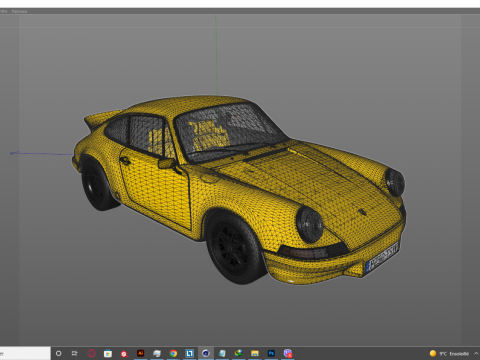Show hidden system tray icons
The width and height of the screenshot is (480, 360).
pos(476,353)
